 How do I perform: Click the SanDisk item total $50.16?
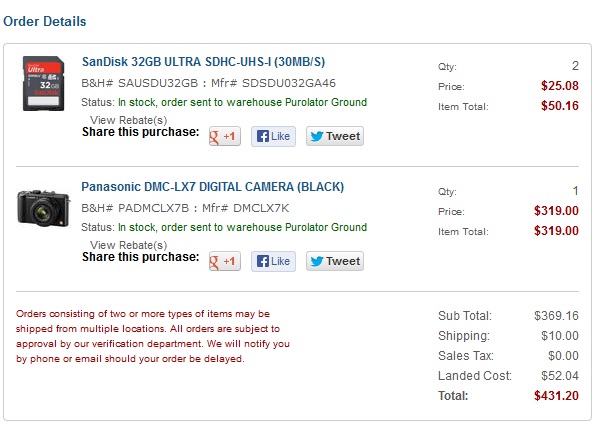point(560,106)
